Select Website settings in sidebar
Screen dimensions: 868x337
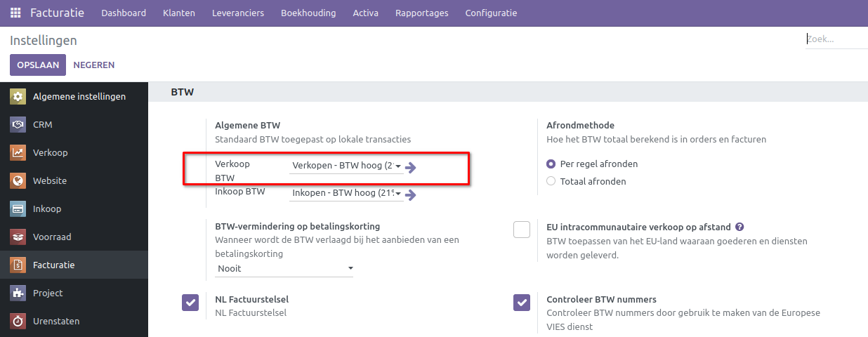tap(74, 180)
